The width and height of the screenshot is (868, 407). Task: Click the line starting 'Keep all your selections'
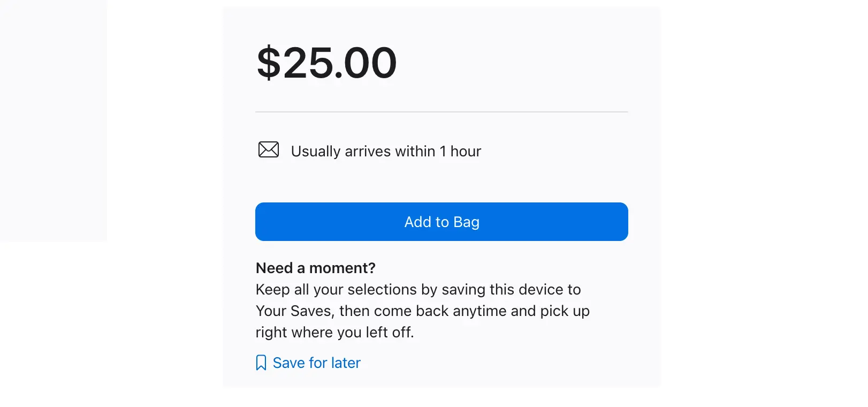[x=418, y=290]
